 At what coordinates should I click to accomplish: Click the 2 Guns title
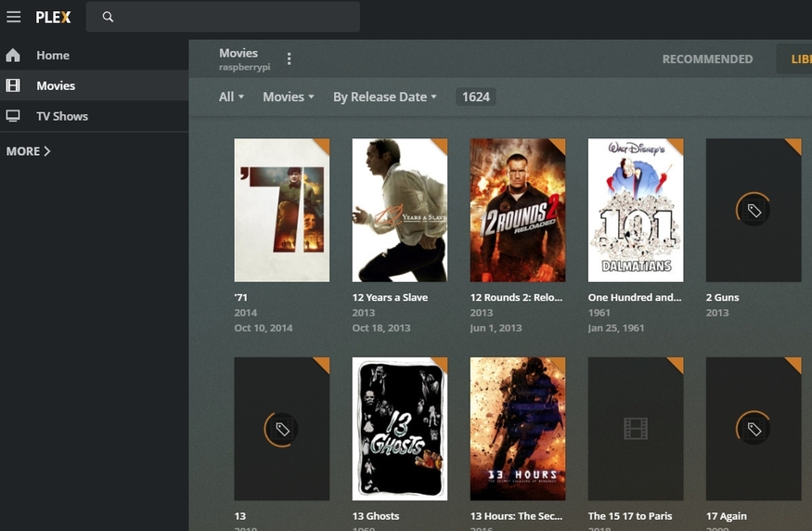coord(722,297)
